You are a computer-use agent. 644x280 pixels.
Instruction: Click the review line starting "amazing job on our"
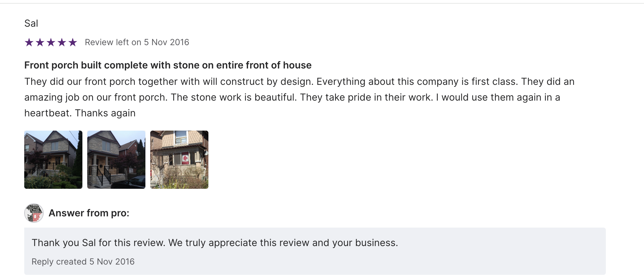[x=292, y=97]
